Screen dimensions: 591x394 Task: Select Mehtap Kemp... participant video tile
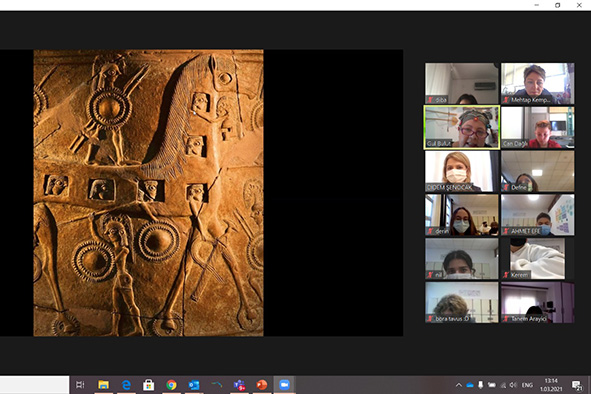tap(537, 83)
